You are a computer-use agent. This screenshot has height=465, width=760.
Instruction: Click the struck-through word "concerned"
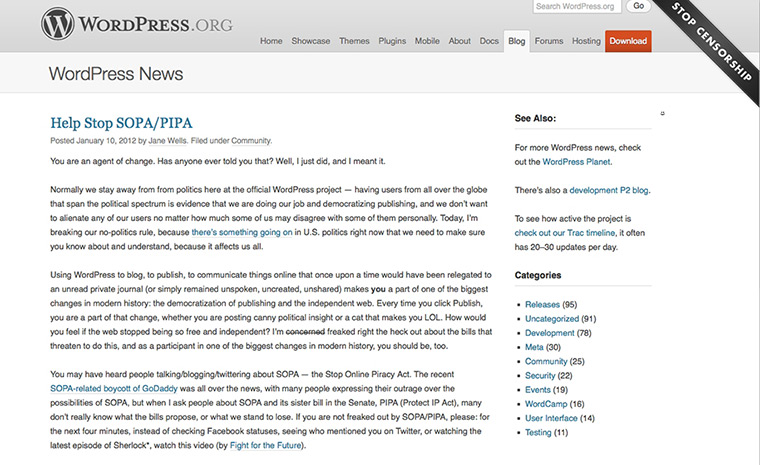(x=305, y=332)
